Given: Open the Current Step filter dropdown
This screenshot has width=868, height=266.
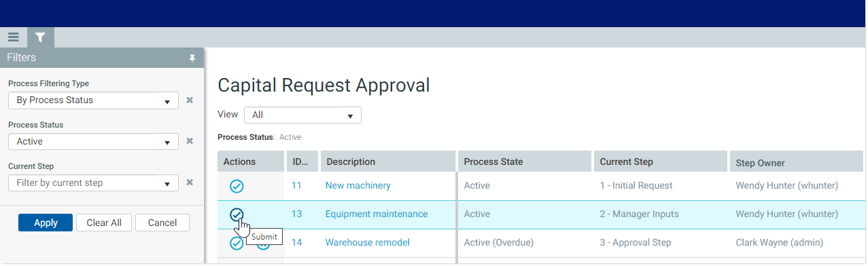Looking at the screenshot, I should point(94,183).
